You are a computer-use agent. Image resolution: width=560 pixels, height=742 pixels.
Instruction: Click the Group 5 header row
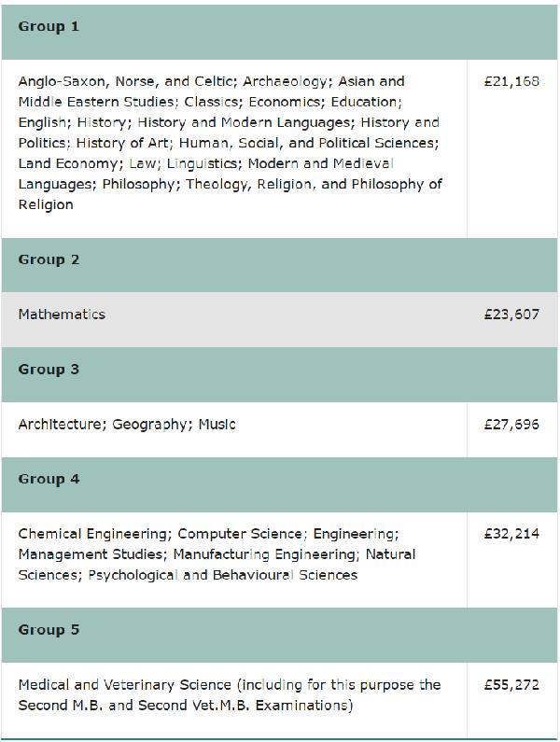[279, 635]
